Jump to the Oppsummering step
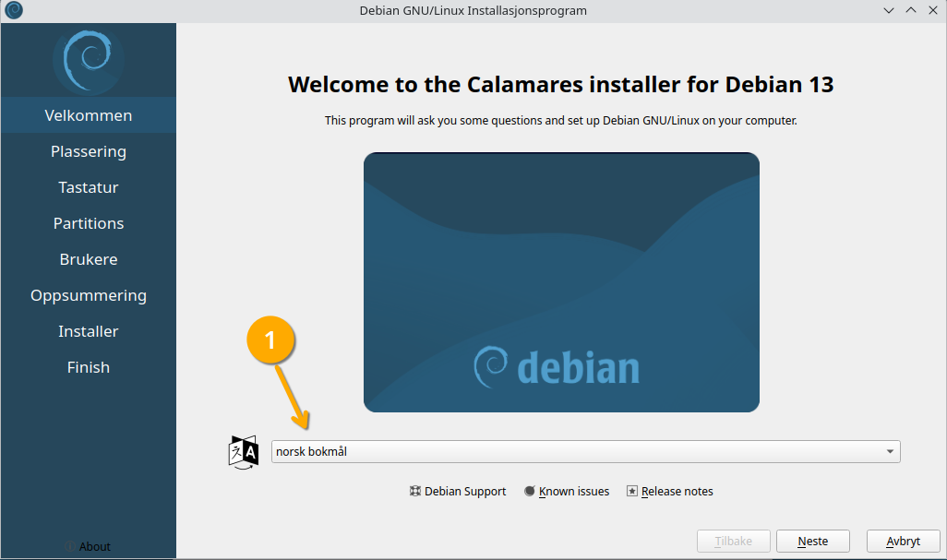The image size is (947, 560). [x=89, y=295]
